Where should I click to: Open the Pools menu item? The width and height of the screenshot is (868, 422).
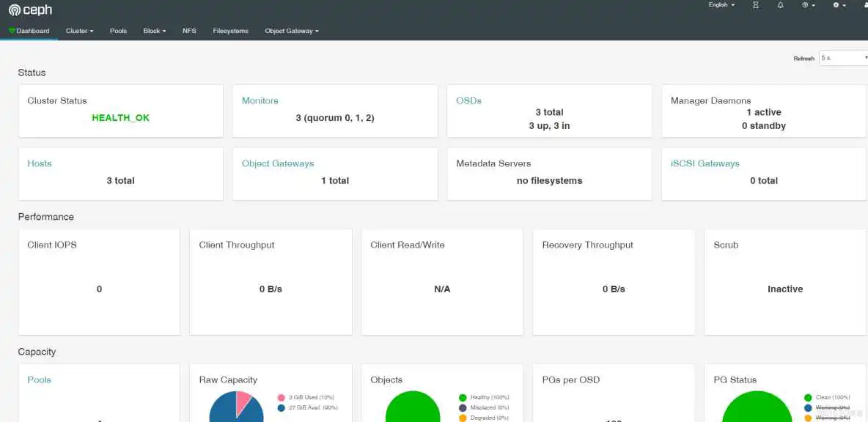tap(119, 31)
